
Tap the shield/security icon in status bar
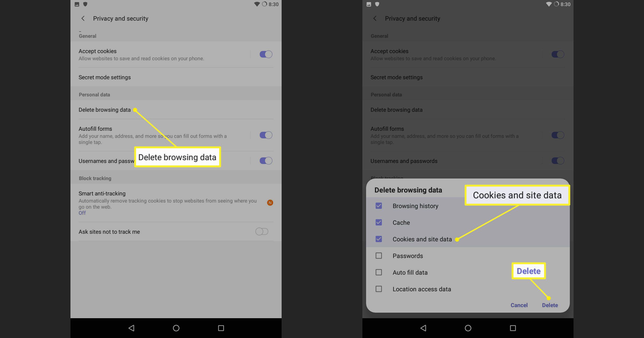coord(85,4)
